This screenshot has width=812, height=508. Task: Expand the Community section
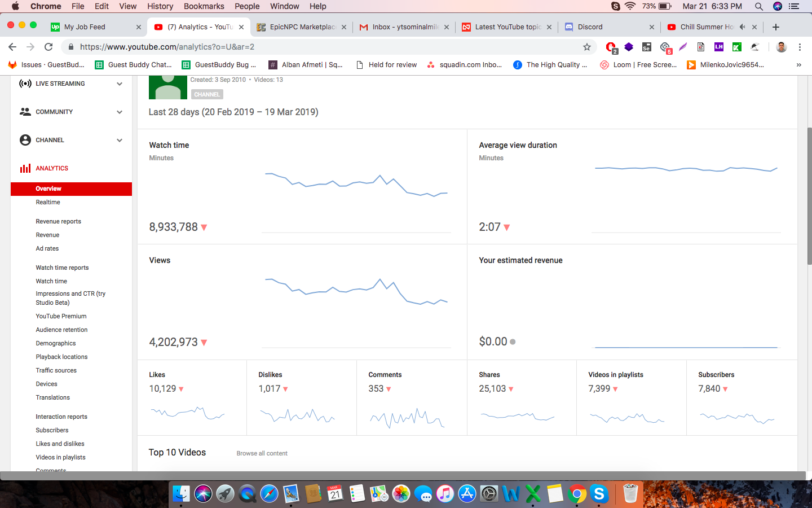coord(120,112)
